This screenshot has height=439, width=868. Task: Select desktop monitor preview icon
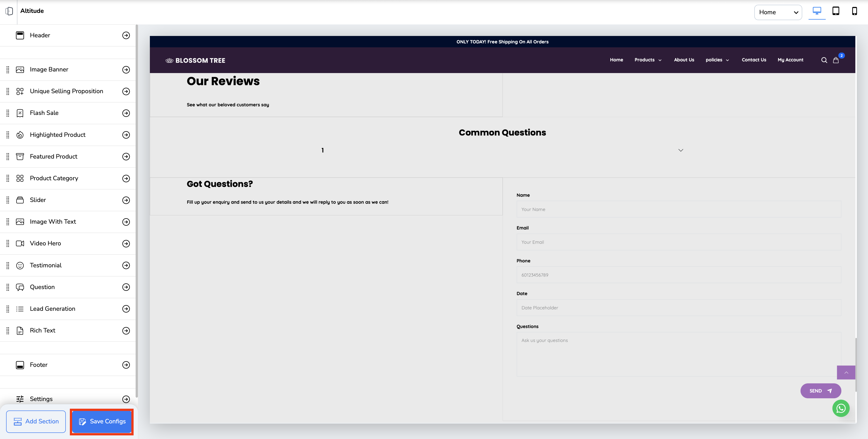tap(817, 11)
